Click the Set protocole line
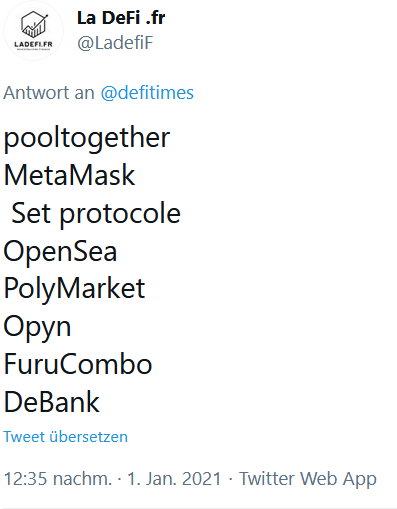The width and height of the screenshot is (397, 509). pos(96,213)
